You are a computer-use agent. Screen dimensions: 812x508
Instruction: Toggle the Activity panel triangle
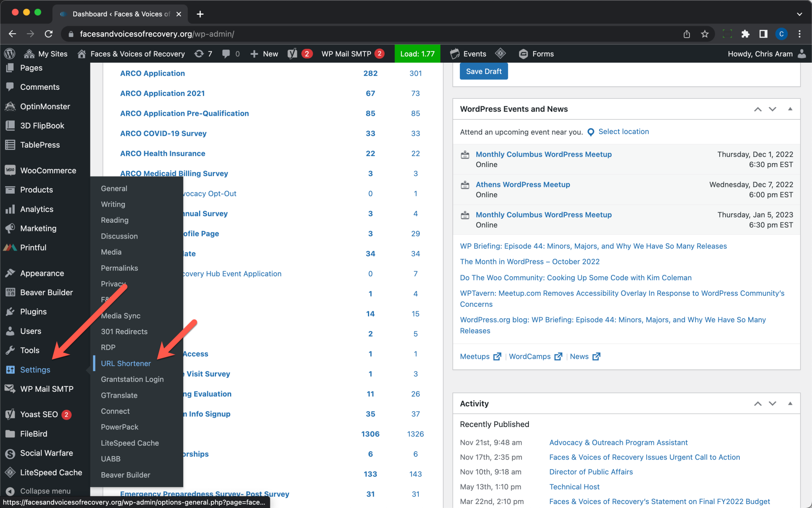pos(790,404)
